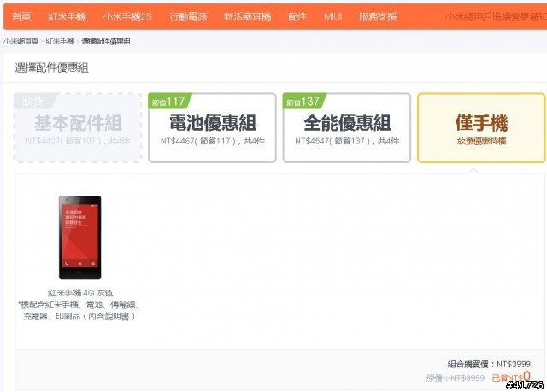Viewport: 547px width, 392px height.
Task: Click the NT$4467 price line under 電池優惠組
Action: pyautogui.click(x=213, y=141)
